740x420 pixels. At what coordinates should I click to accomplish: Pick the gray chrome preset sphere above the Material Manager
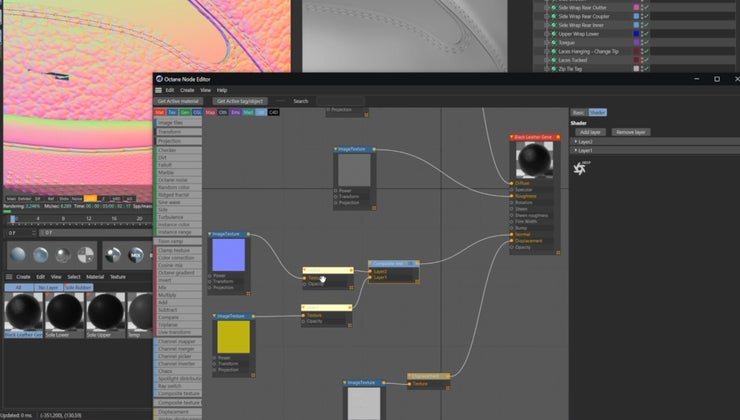click(x=63, y=255)
